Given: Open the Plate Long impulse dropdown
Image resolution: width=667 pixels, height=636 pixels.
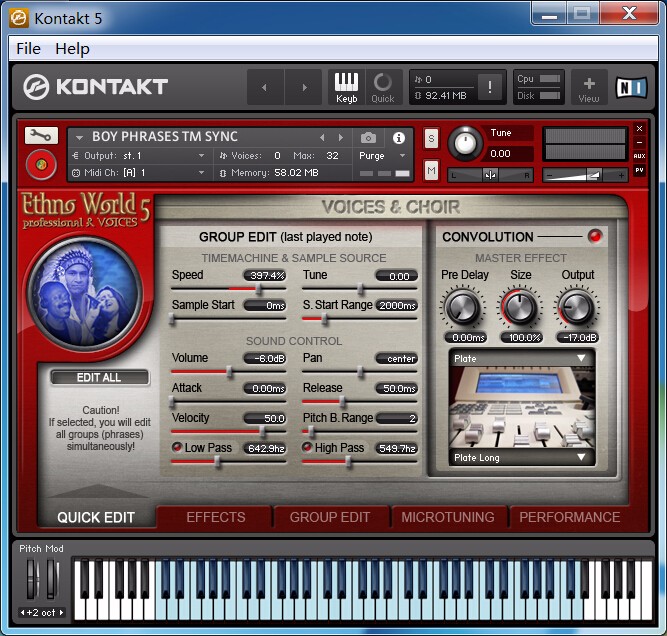Looking at the screenshot, I should [522, 458].
